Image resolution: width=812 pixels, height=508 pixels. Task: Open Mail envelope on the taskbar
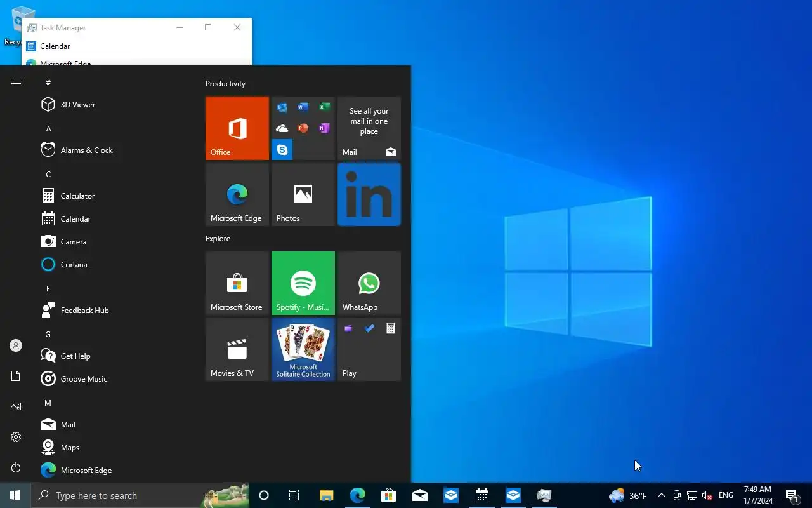coord(420,495)
